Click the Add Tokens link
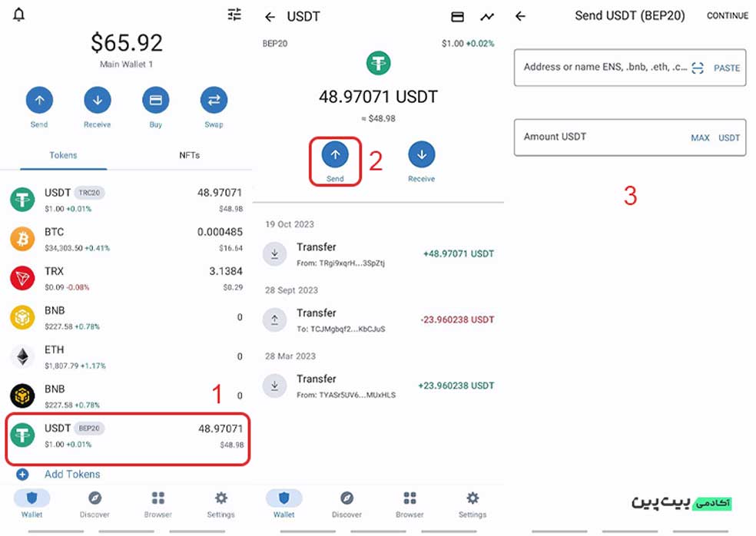Screen dimensions: 756x536 click(72, 475)
